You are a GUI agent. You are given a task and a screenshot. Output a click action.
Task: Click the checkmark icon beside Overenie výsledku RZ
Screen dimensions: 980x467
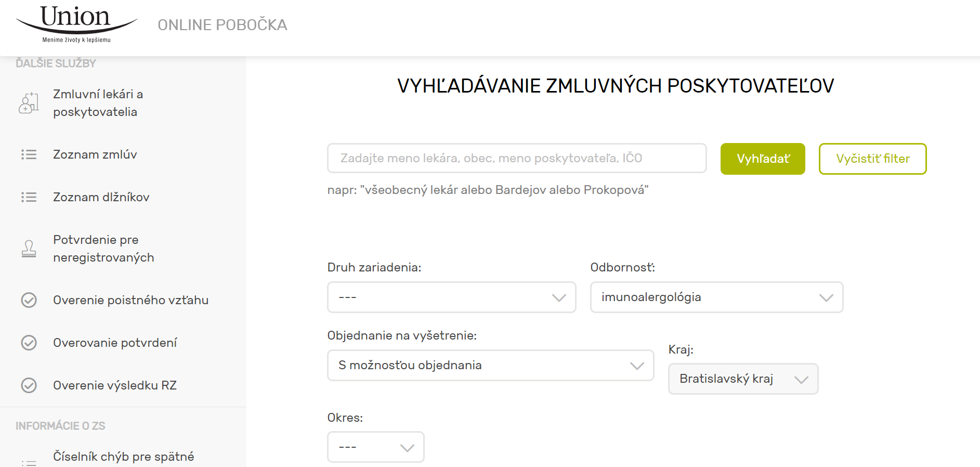tap(29, 385)
